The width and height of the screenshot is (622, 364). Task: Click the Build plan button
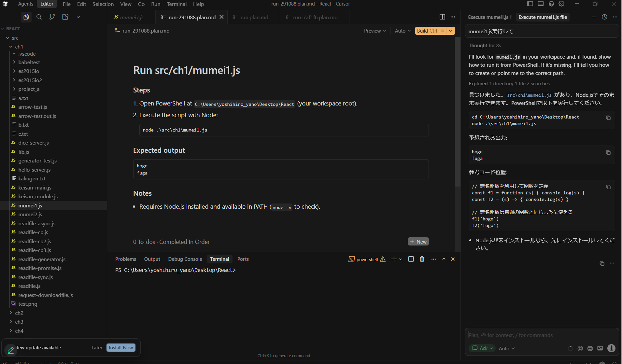(x=431, y=31)
